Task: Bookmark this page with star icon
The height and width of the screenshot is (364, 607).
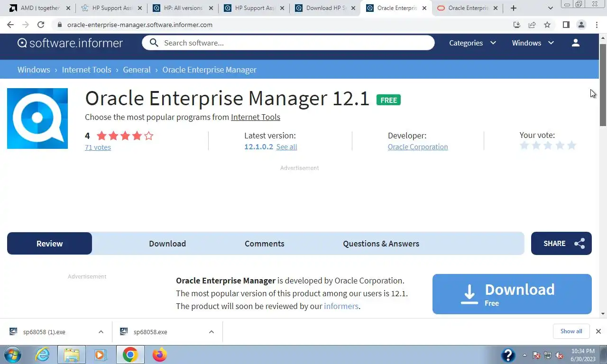Action: coord(547,25)
